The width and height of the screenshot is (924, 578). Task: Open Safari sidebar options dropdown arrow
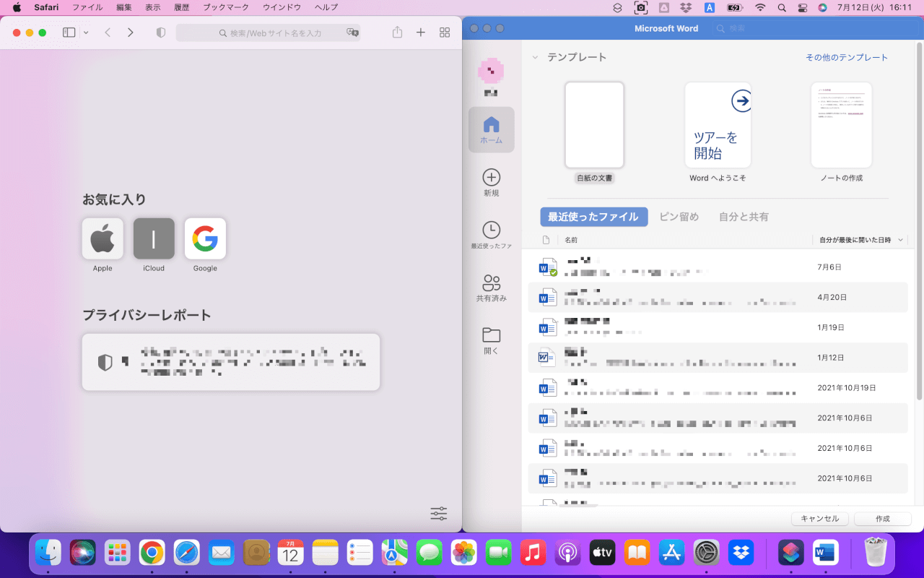tap(86, 33)
